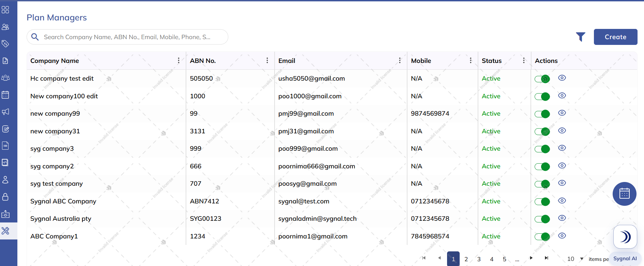This screenshot has width=644, height=266.
Task: Click the tag icon in sidebar
Action: point(5,44)
